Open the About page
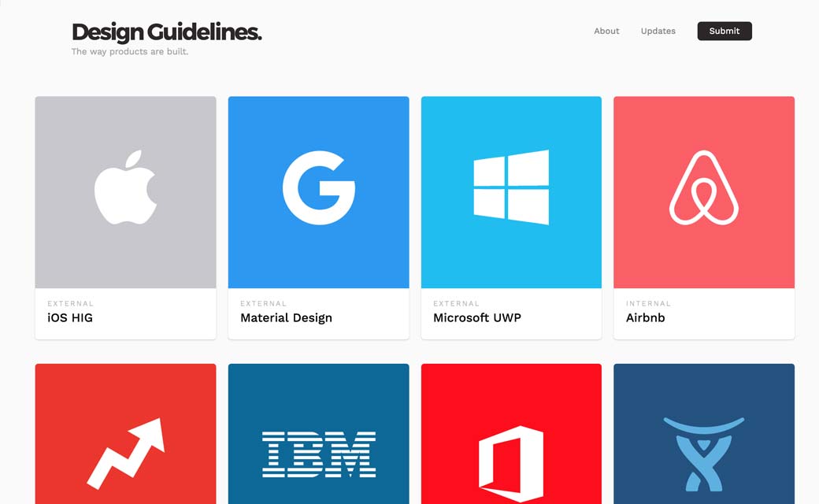 [x=606, y=31]
